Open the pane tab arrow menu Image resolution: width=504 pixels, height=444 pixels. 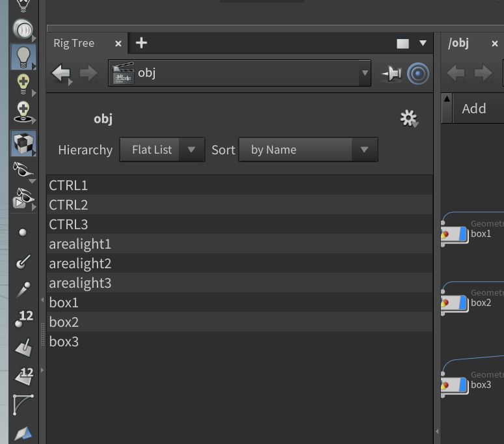point(423,43)
